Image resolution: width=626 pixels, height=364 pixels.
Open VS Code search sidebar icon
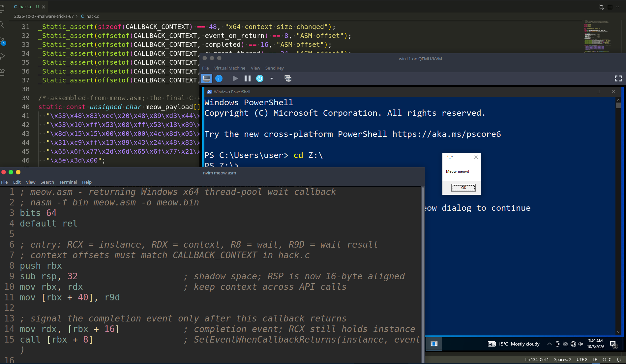pyautogui.click(x=2, y=25)
